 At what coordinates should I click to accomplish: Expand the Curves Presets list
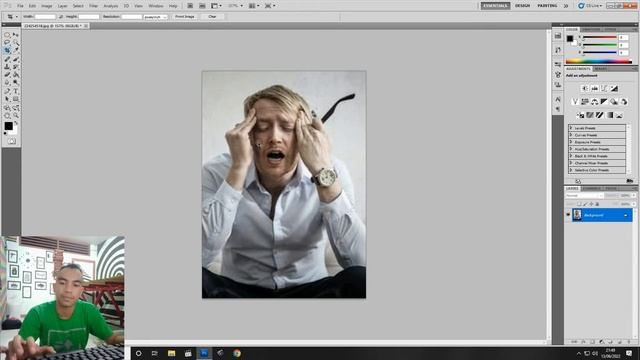tap(571, 135)
